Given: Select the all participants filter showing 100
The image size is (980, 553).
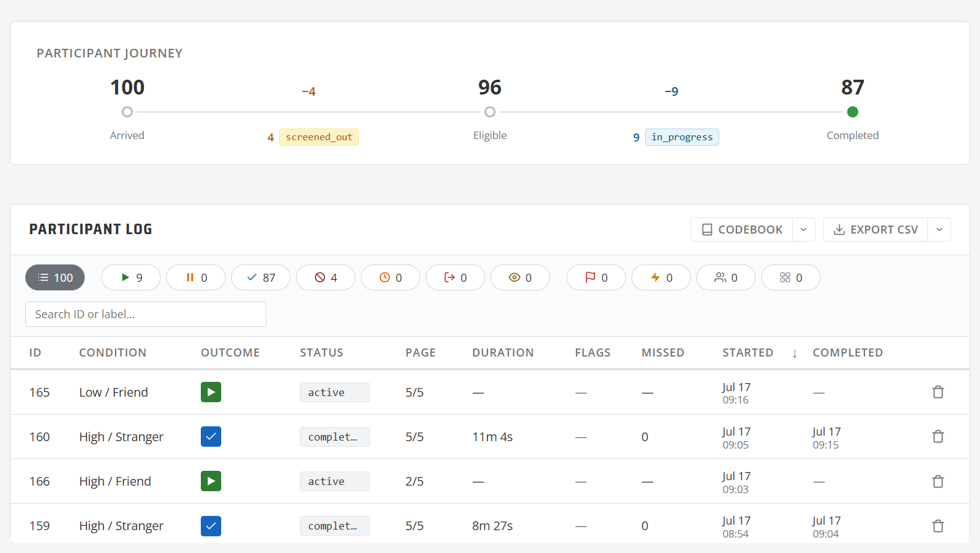Looking at the screenshot, I should tap(55, 277).
